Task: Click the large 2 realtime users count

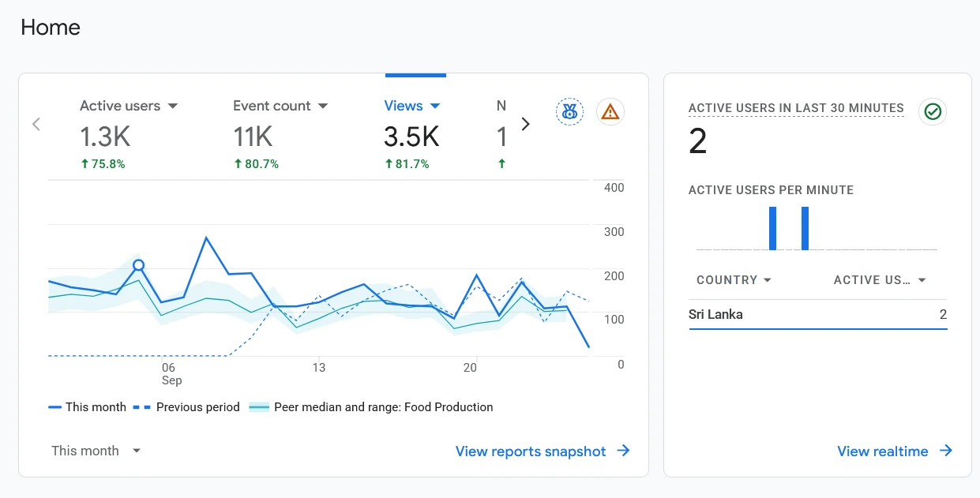Action: [x=698, y=142]
